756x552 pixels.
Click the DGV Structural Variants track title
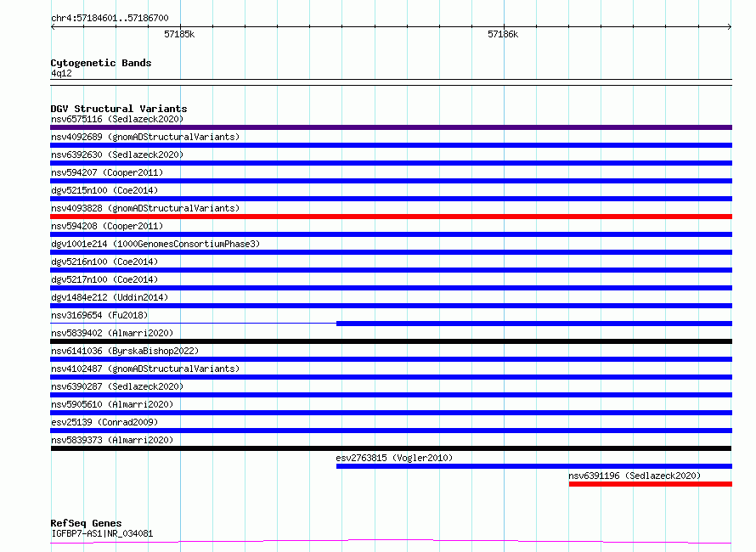click(119, 109)
